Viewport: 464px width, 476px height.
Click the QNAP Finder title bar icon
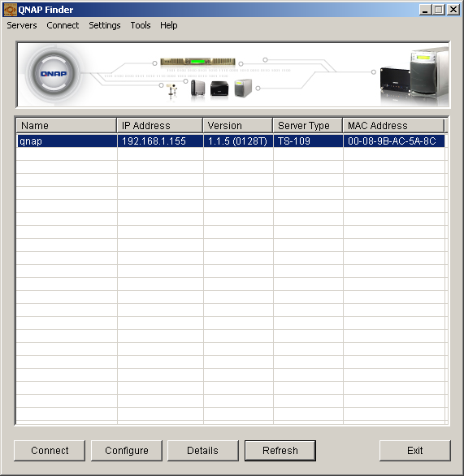10,10
